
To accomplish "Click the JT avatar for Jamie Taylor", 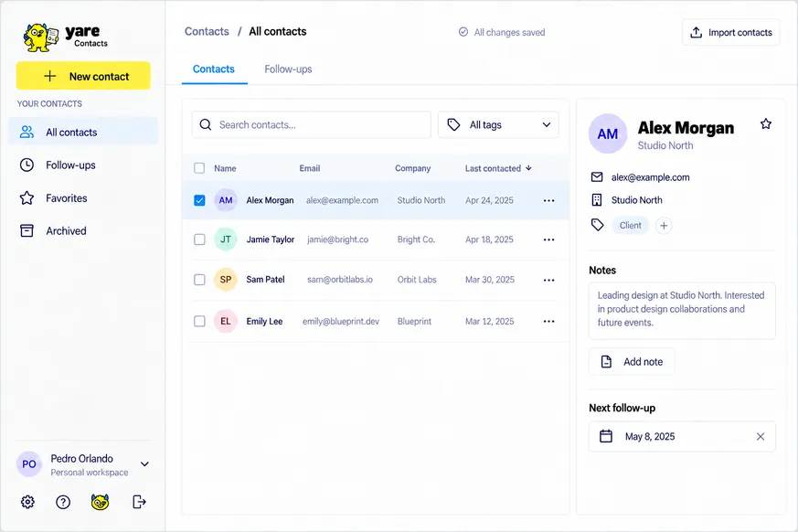I will point(226,239).
